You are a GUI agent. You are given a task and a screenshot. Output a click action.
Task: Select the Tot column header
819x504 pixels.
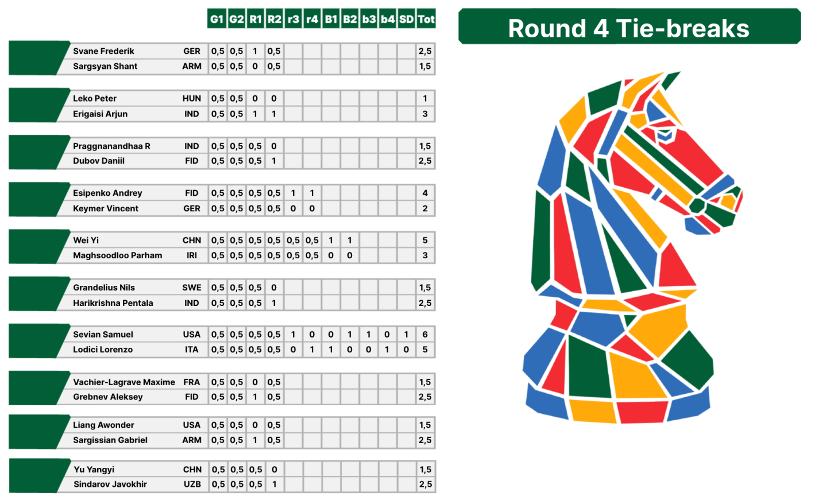426,19
